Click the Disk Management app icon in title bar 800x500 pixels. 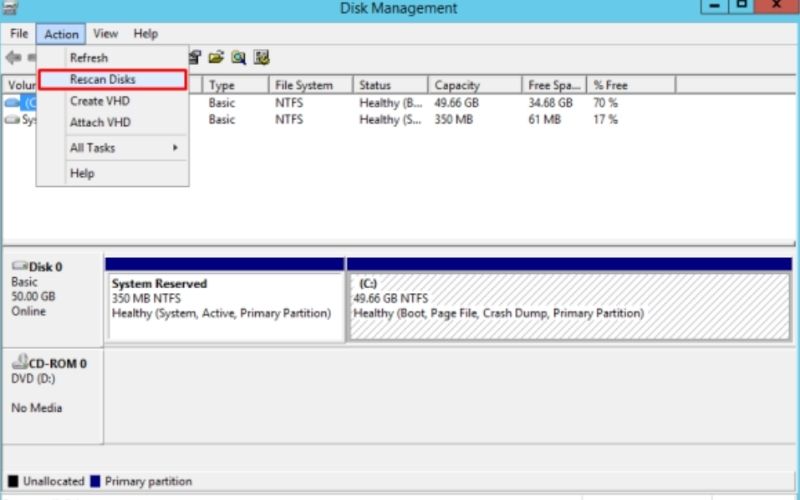pos(10,7)
